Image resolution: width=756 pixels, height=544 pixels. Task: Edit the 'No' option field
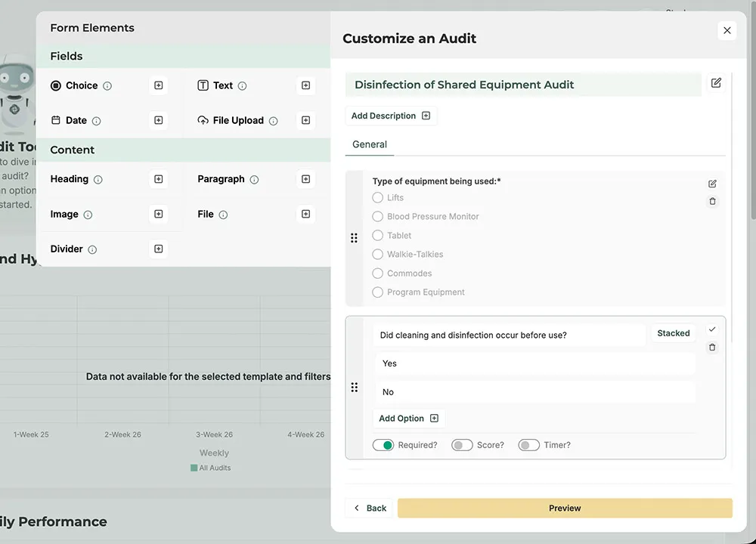coord(535,391)
